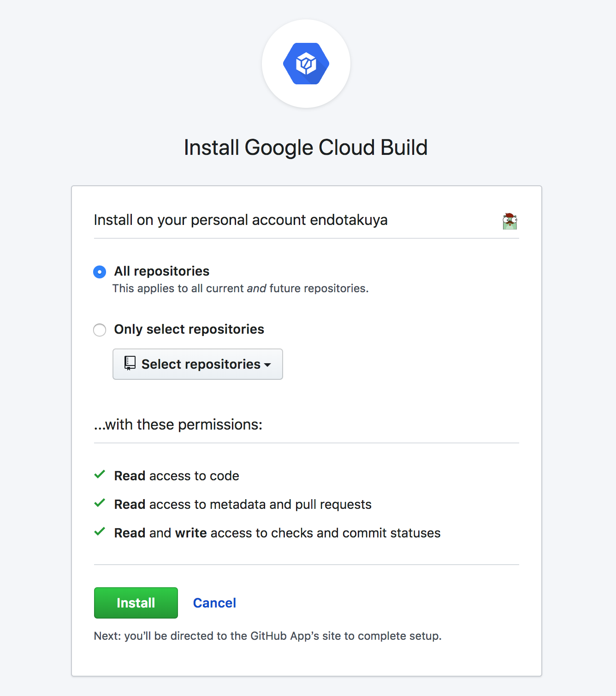
Task: Click the 'All repositories' label text
Action: point(162,271)
